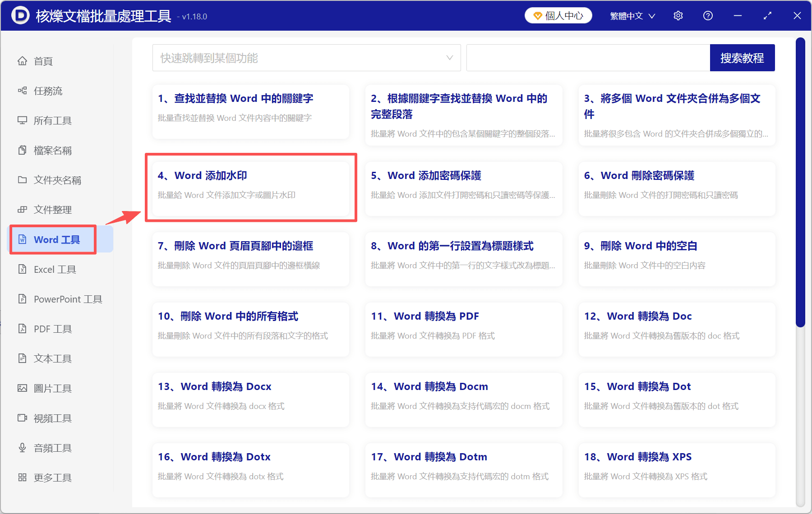Click the 搜索教程 search button
Screen dimensions: 812x514
[742, 58]
